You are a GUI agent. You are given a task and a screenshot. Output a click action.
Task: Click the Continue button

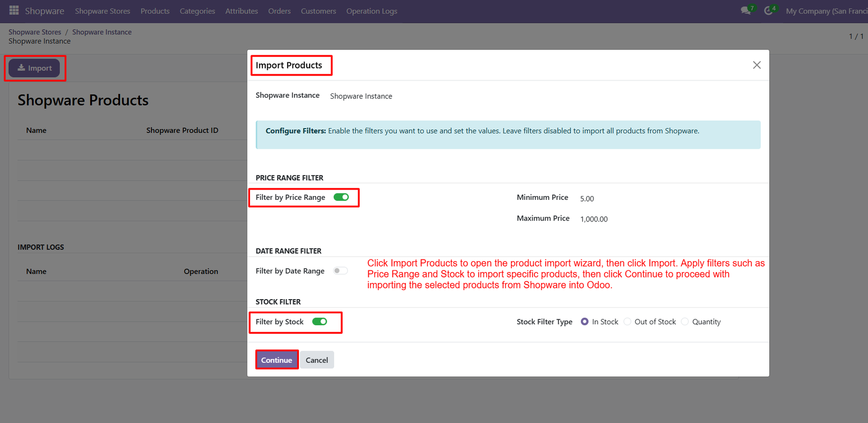click(277, 360)
